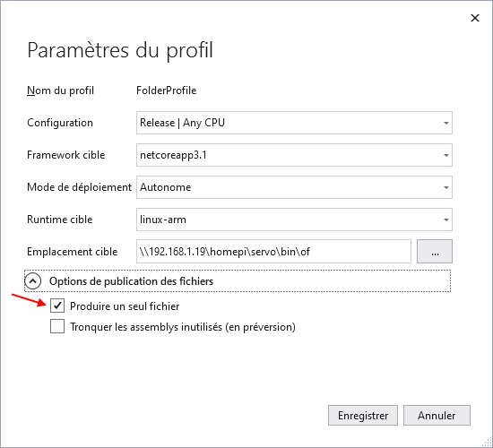Open the Autonome deployment mode dropdown

[x=294, y=187]
